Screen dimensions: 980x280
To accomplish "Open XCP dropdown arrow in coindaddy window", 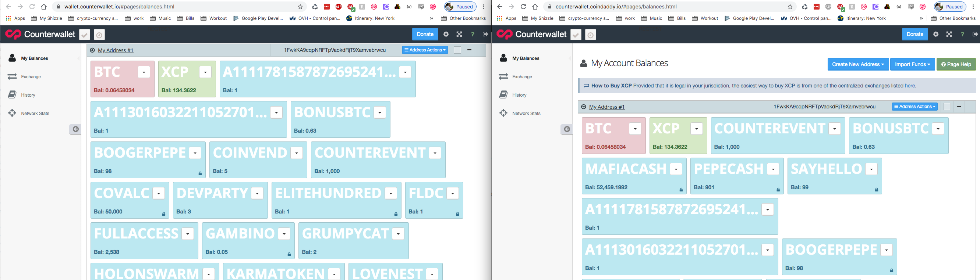I will (x=697, y=128).
